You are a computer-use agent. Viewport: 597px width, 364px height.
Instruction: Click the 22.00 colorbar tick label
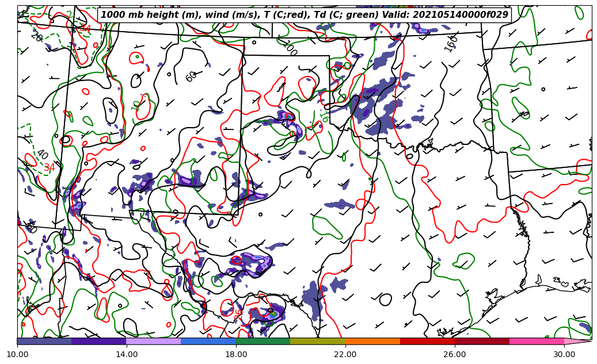pyautogui.click(x=345, y=355)
